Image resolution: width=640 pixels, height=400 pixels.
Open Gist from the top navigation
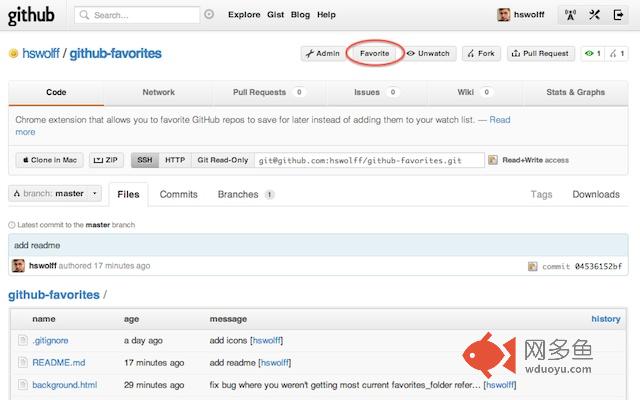[x=276, y=15]
